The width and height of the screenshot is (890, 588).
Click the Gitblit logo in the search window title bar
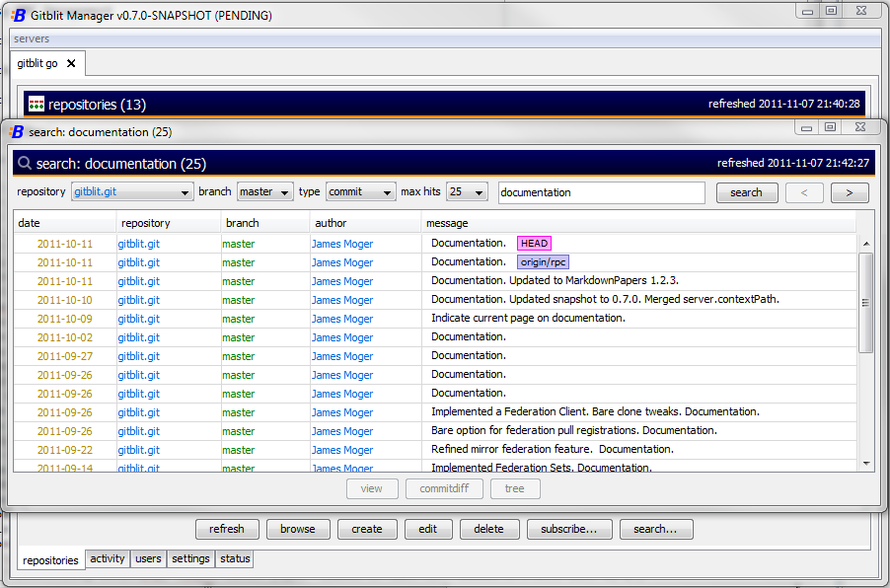coord(17,131)
